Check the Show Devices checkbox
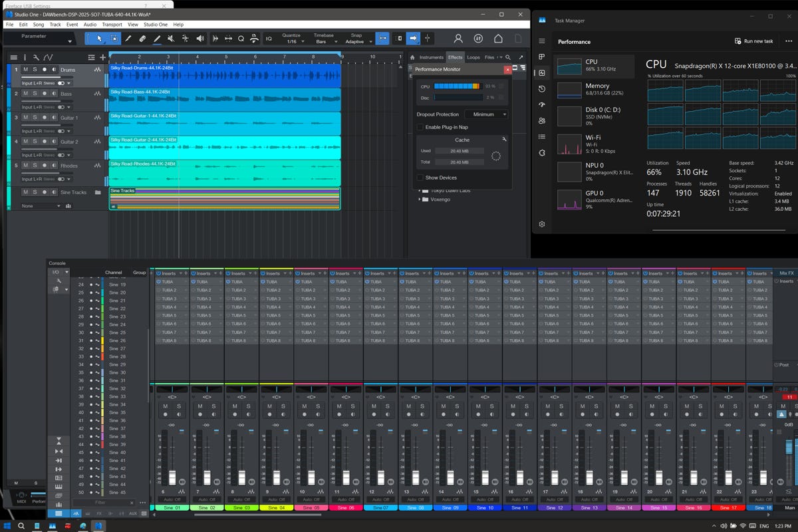Viewport: 798px width, 532px height. click(420, 178)
